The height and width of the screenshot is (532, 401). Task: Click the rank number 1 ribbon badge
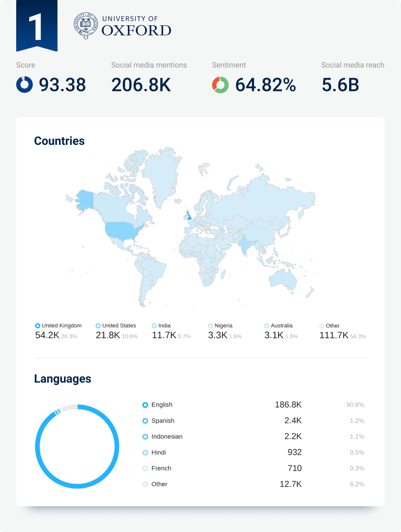point(37,26)
